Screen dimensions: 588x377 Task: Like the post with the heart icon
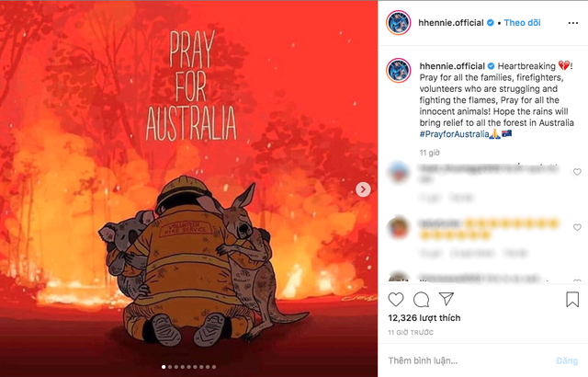396,300
